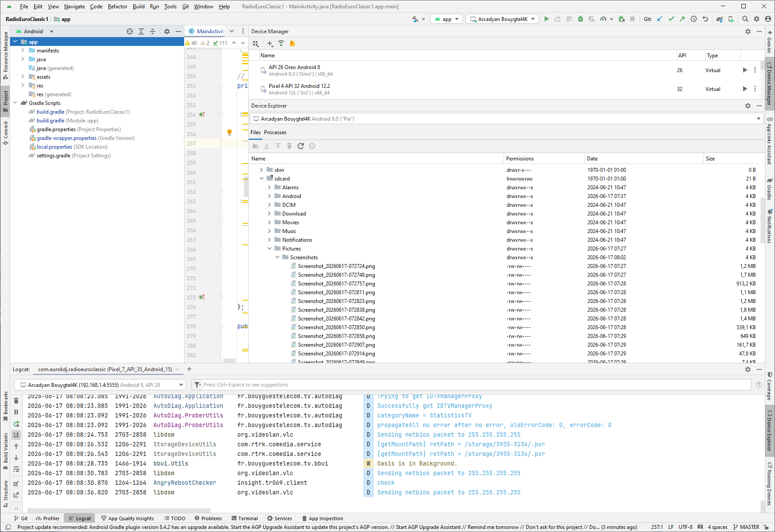Viewport: 775px width, 532px height.
Task: Click the Debug app bug icon
Action: pos(580,19)
